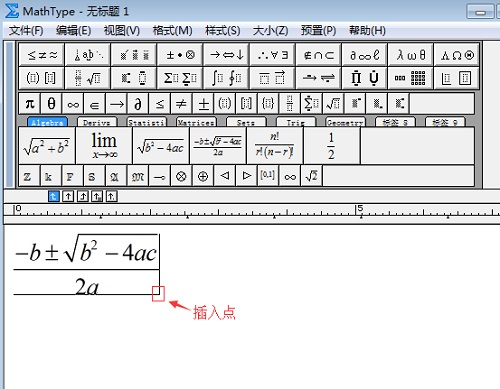Insert the √(b²−4ac) discriminant expression
Screen dimensions: 500x389
point(161,146)
